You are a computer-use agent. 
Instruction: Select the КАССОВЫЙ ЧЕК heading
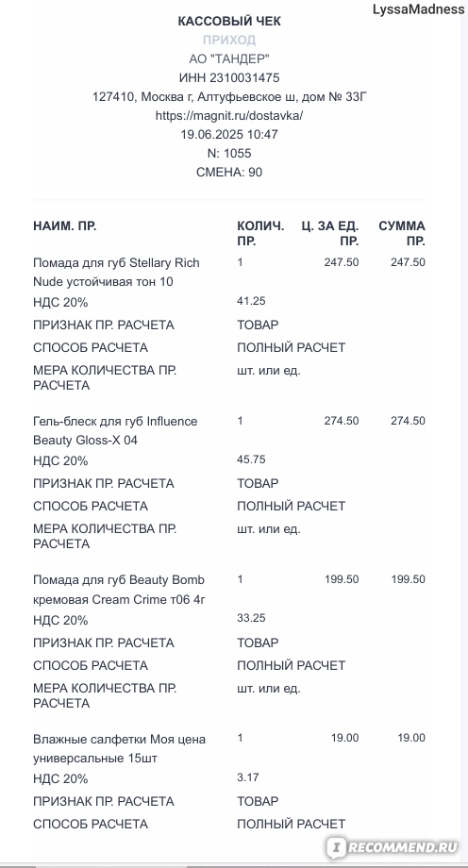pos(229,22)
